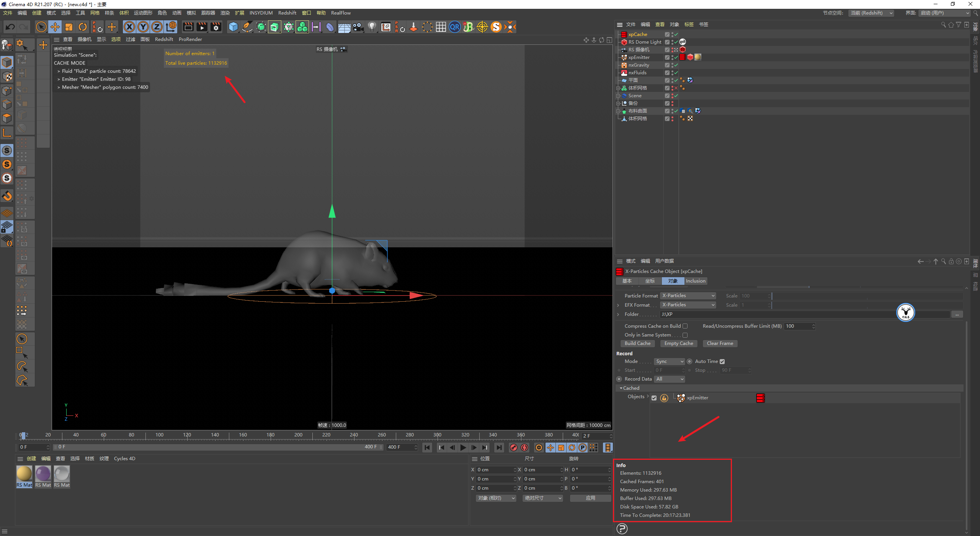Select the purple RS Material thumbnail
Image resolution: width=980 pixels, height=536 pixels.
[43, 474]
